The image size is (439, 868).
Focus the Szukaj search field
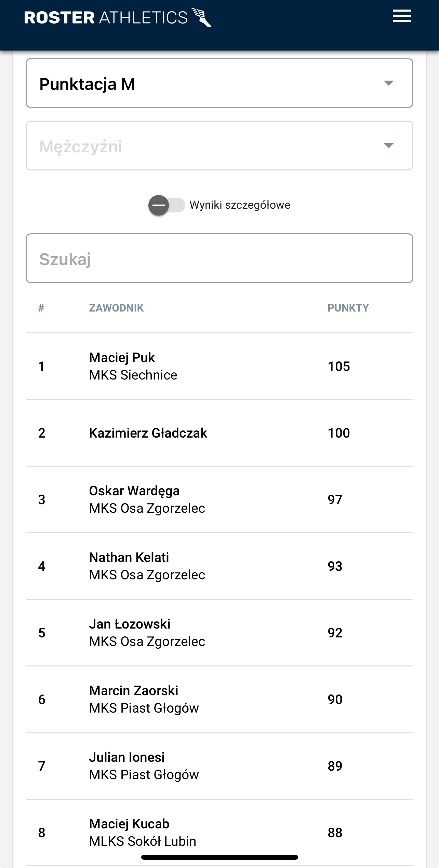click(x=219, y=259)
